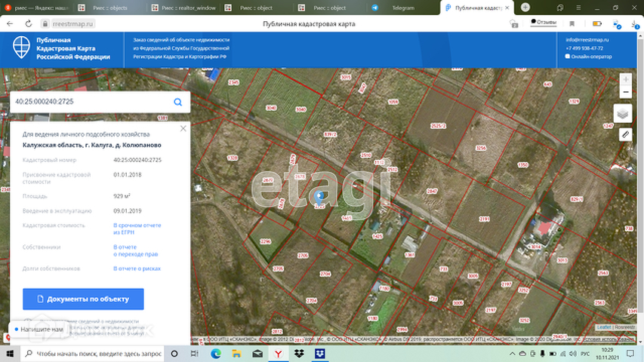Open the 'В отчете о рисках' link

137,268
